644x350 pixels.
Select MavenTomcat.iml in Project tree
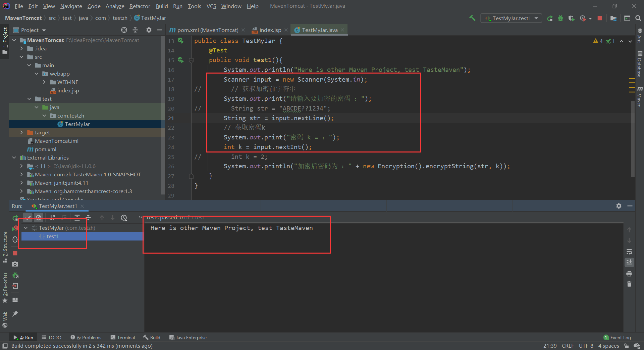57,141
